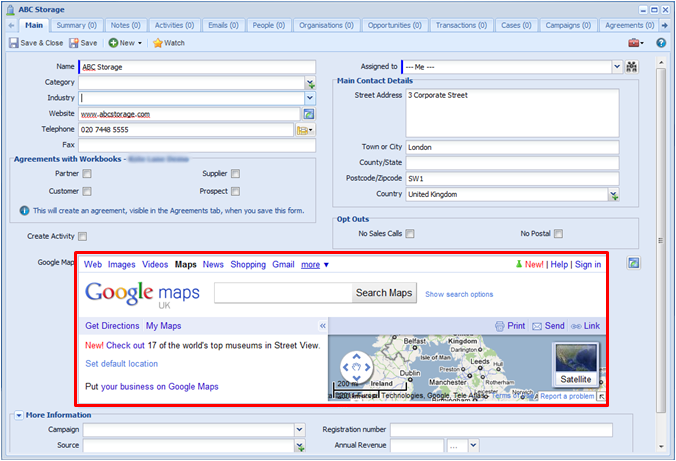Click the Report a problem map link
676x461 pixels.
pyautogui.click(x=567, y=396)
